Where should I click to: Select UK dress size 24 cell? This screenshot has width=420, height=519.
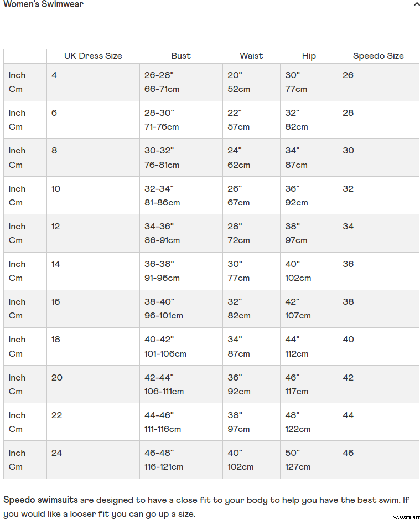(x=94, y=459)
